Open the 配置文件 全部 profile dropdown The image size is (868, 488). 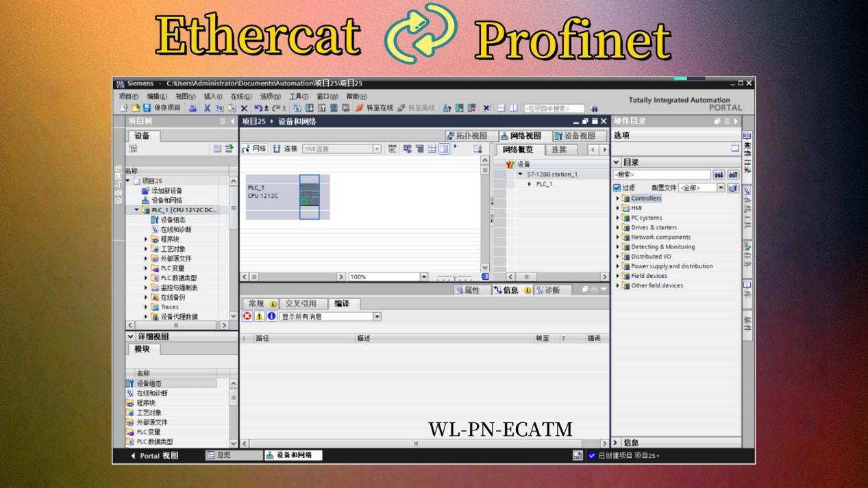coord(720,188)
